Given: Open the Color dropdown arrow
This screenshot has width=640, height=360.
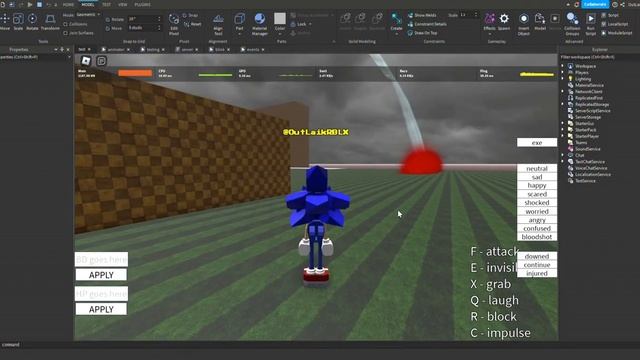Looking at the screenshot, I should pyautogui.click(x=280, y=34).
